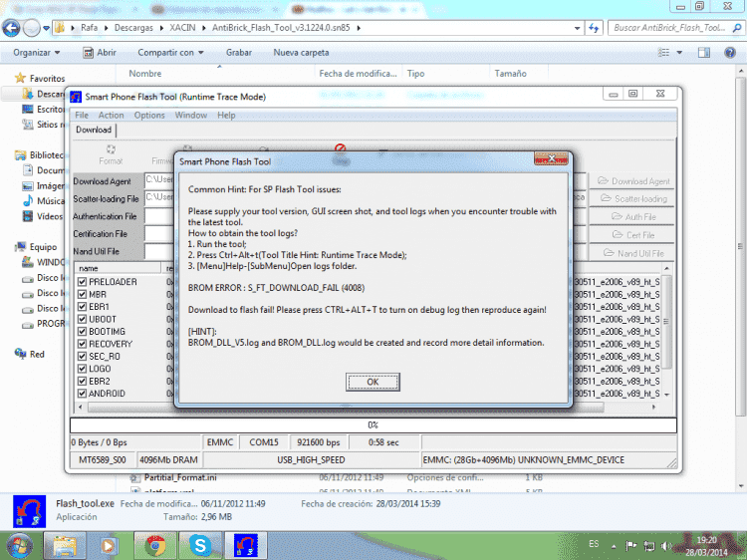Toggle the Explorer preview pane icon
Image resolution: width=747 pixels, height=560 pixels.
703,53
